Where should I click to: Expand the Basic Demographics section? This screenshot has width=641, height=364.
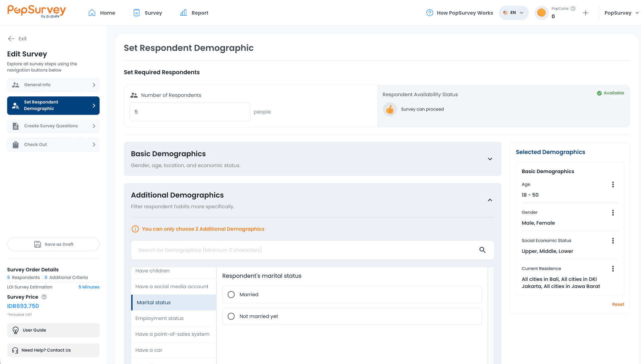490,159
